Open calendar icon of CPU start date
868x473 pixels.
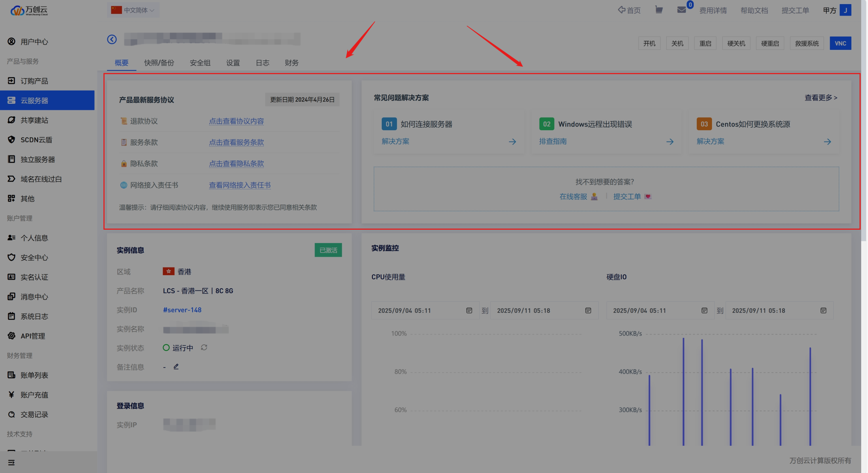tap(469, 310)
